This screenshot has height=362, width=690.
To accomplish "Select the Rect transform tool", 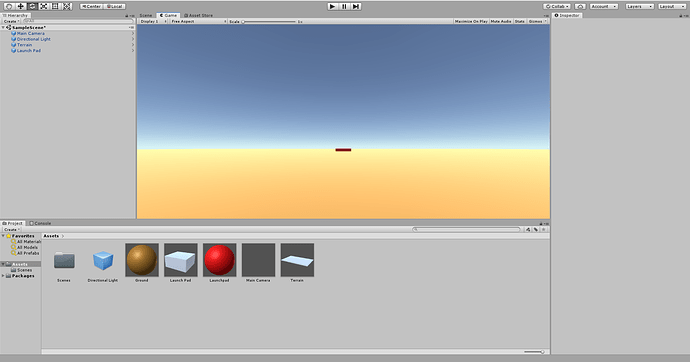I will point(55,6).
